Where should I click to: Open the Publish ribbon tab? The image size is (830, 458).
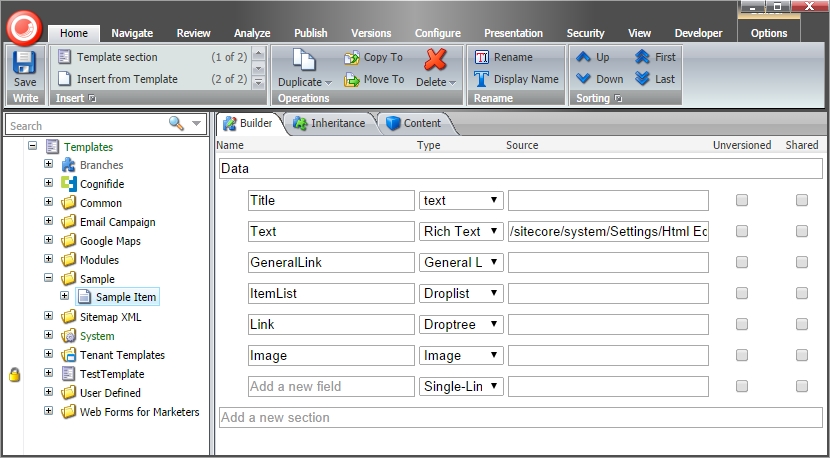pos(311,33)
